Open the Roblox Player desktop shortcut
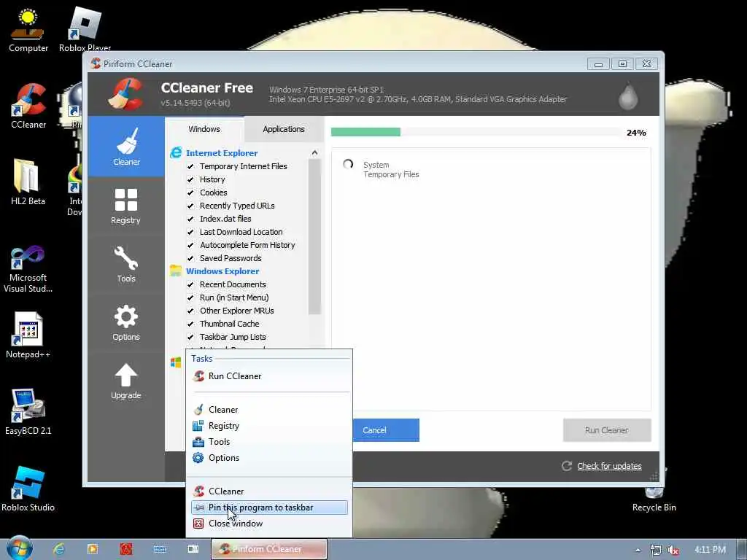Image resolution: width=747 pixels, height=560 pixels. pos(85,29)
